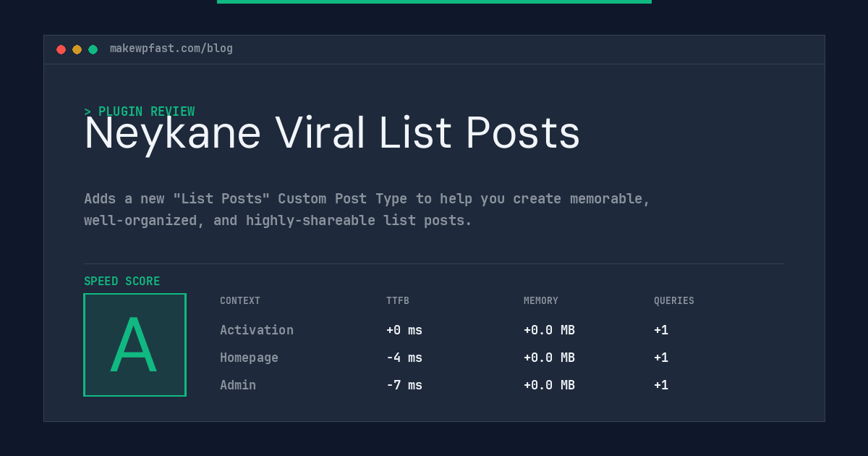The height and width of the screenshot is (456, 868).
Task: Click the grade A score box
Action: pos(135,345)
